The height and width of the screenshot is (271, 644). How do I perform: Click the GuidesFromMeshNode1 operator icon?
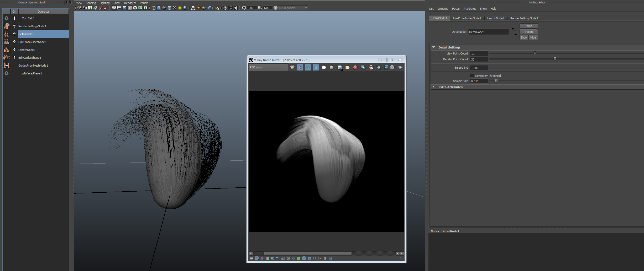[7, 66]
